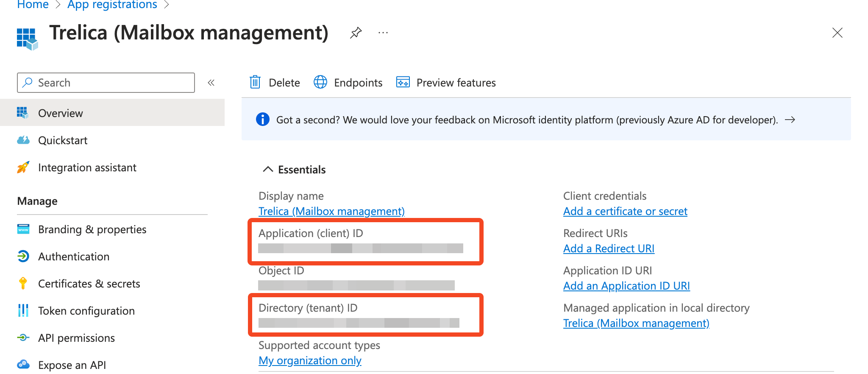Screen dimensions: 868x374
Task: Click the Token configuration bars icon
Action: (23, 310)
